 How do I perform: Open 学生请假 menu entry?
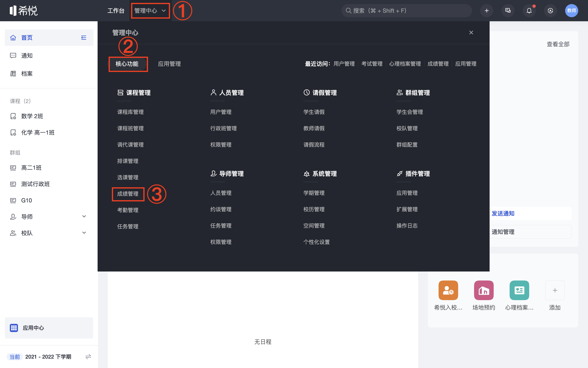[x=314, y=112]
